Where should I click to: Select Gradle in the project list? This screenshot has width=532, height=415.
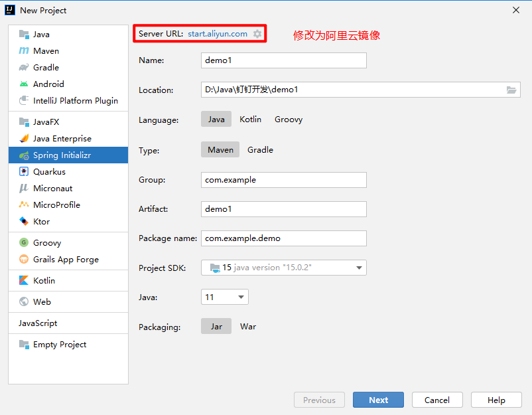68,68
